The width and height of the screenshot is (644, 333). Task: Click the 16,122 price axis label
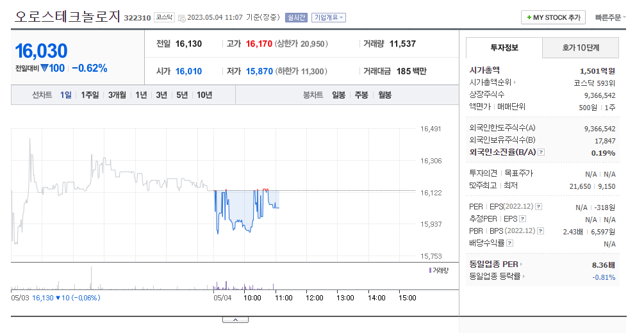[x=431, y=193]
